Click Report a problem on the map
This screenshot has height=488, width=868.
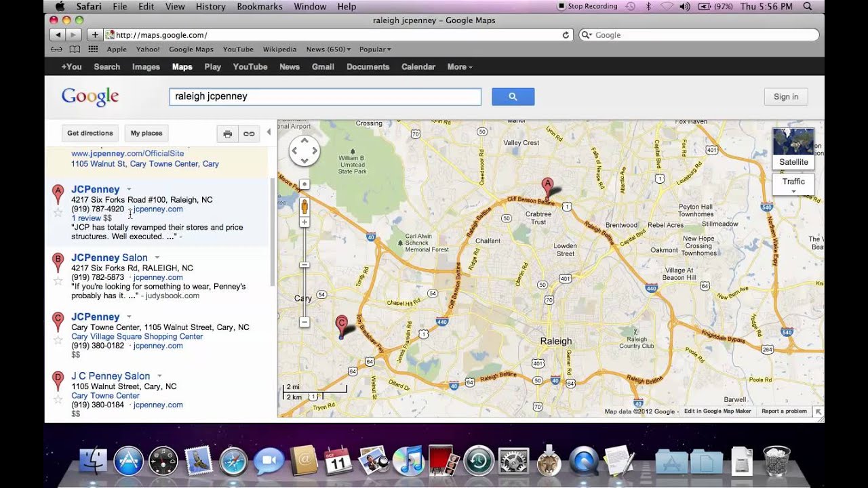(784, 411)
